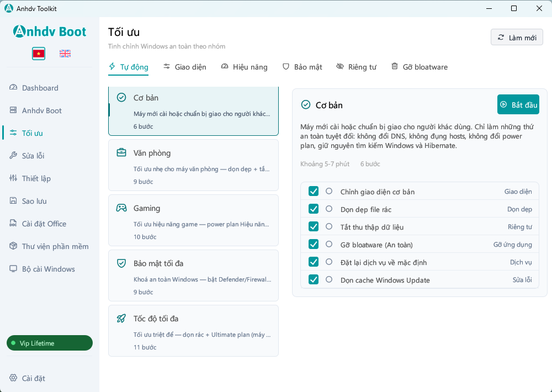Click the Dashboard gauge icon in sidebar
This screenshot has height=392, width=552.
click(13, 88)
